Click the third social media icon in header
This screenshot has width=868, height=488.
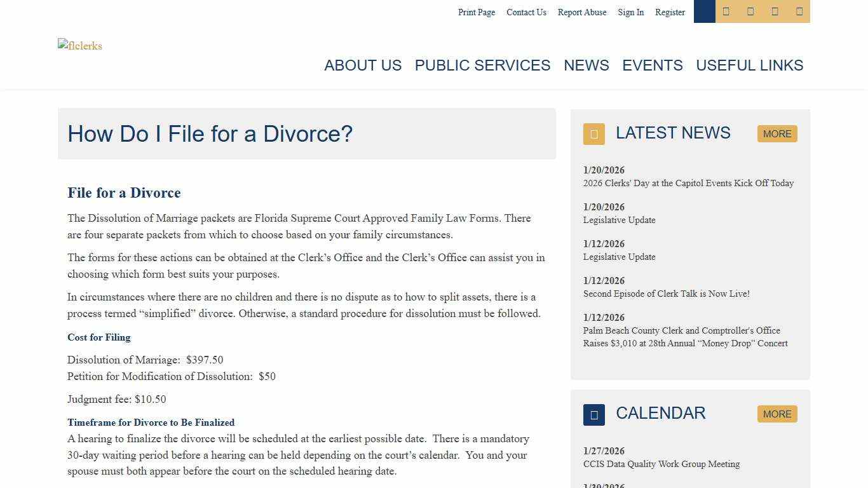774,11
